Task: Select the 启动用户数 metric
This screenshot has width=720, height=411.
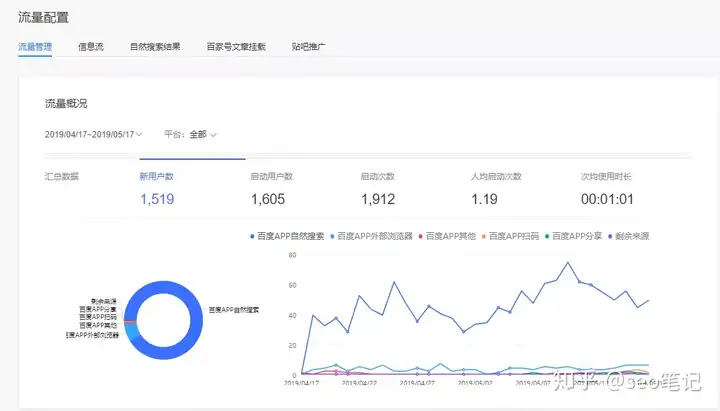Action: 271,176
